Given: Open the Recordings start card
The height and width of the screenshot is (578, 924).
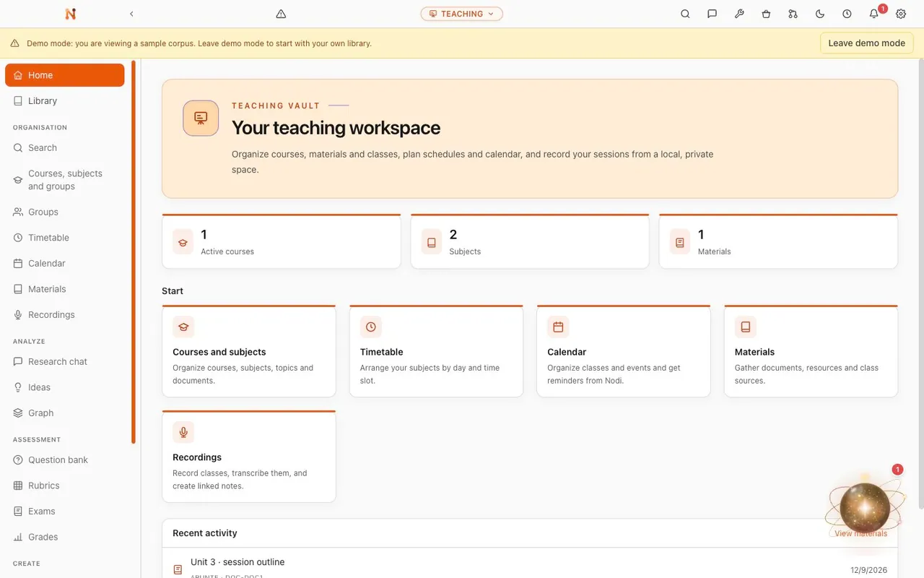Looking at the screenshot, I should 249,457.
